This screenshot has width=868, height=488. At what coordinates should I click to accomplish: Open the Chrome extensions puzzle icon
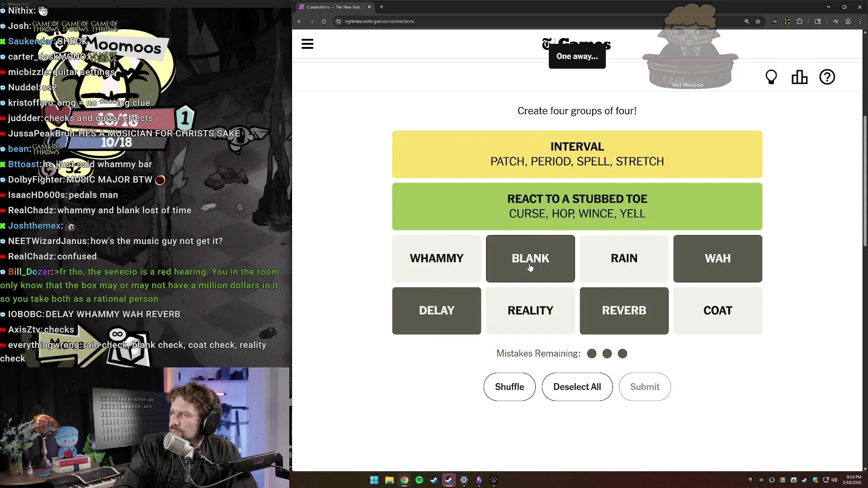(799, 21)
